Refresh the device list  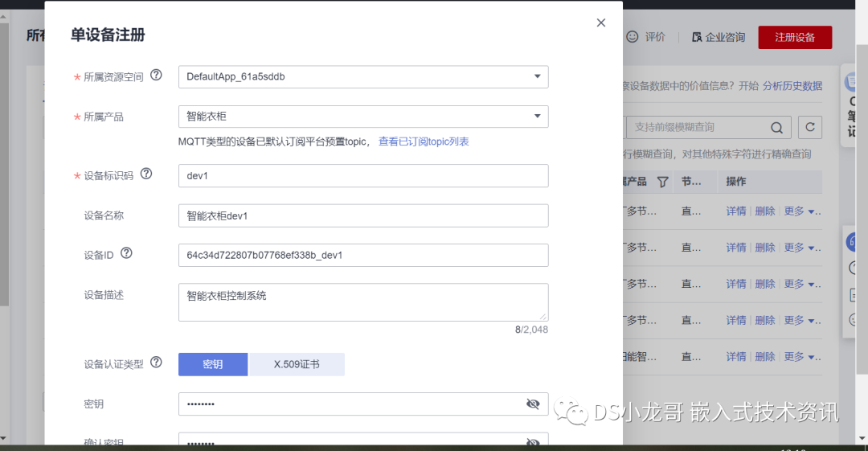coord(810,128)
